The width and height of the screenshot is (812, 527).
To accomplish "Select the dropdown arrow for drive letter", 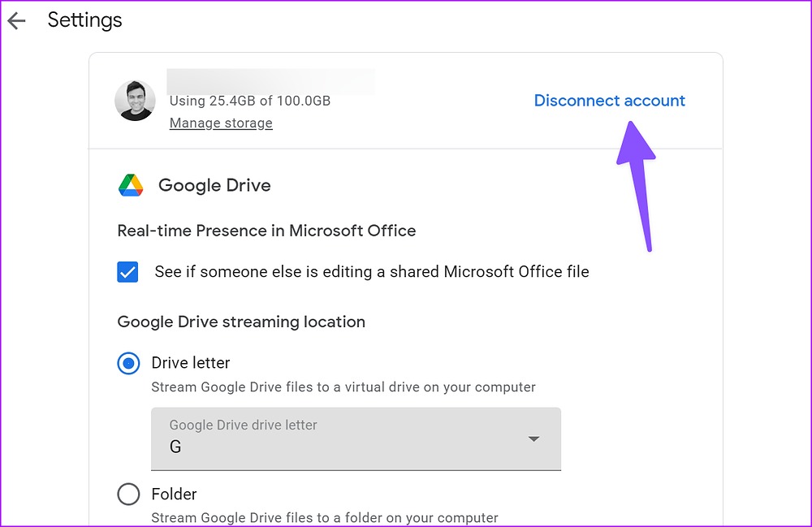I will coord(534,438).
